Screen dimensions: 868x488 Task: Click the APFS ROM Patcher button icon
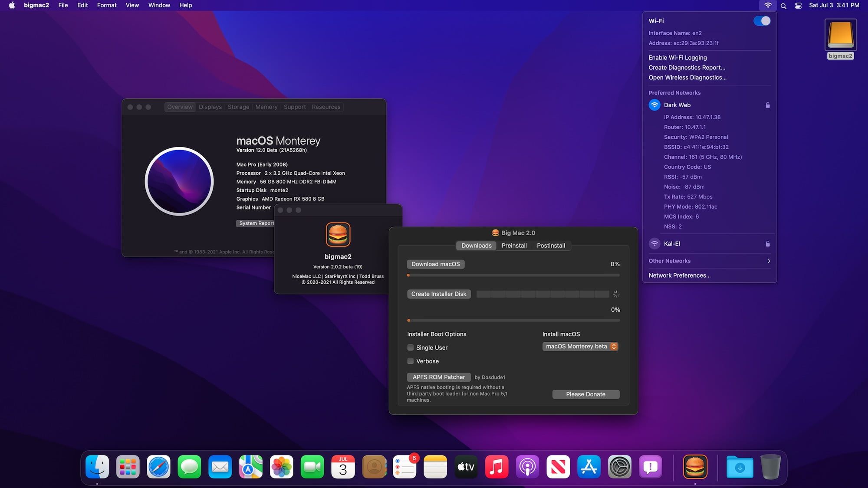tap(439, 376)
